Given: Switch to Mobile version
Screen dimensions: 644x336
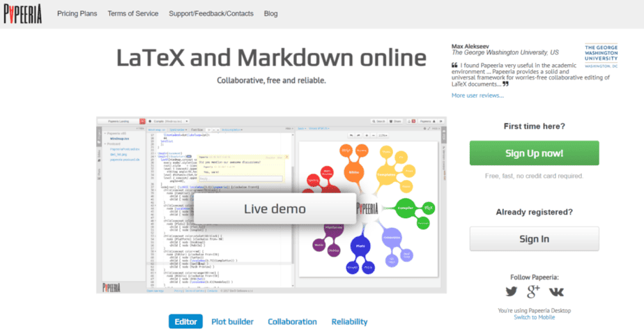Looking at the screenshot, I should point(534,317).
